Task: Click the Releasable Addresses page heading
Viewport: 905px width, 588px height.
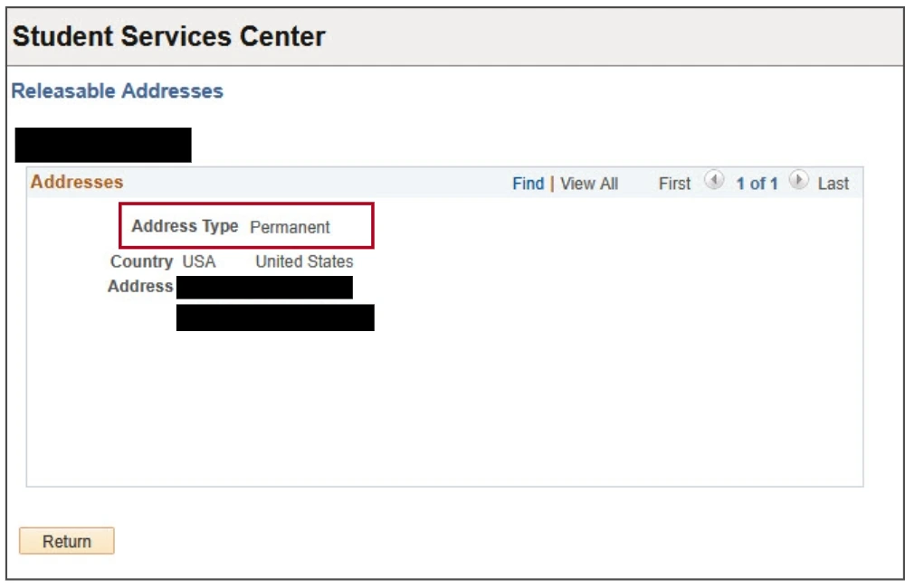Action: [117, 91]
